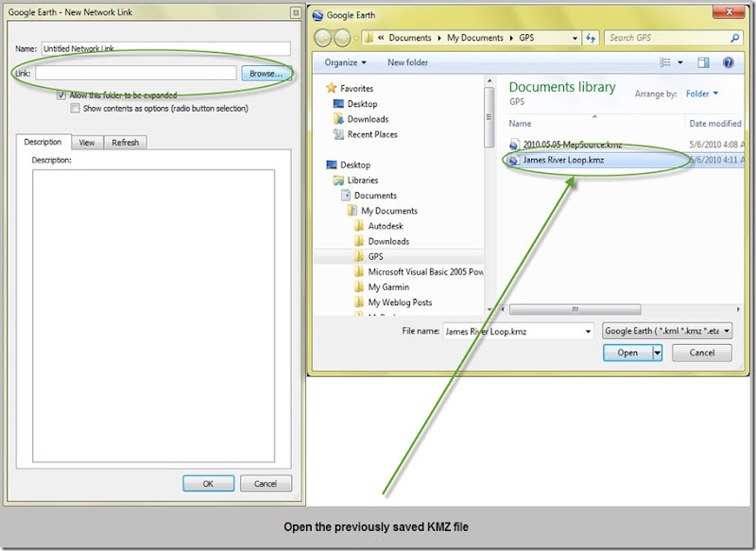Click the Link input field
This screenshot has height=551, width=756.
(135, 73)
